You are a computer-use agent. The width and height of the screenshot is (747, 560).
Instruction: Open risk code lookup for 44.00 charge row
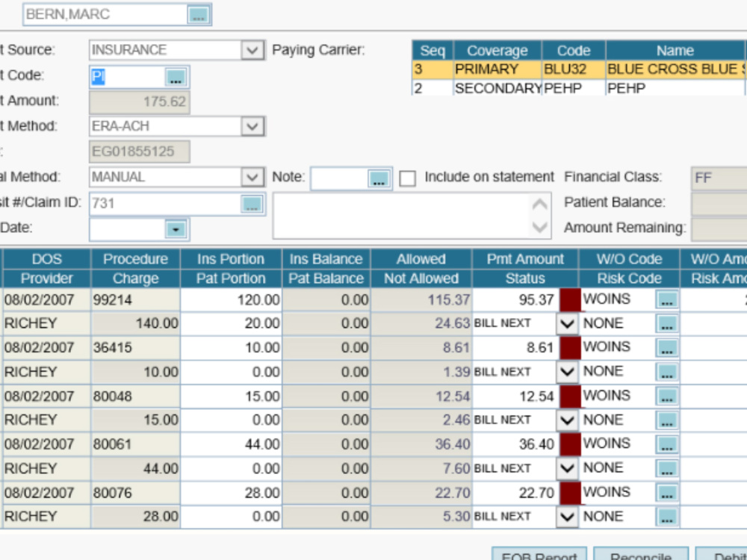[x=666, y=468]
